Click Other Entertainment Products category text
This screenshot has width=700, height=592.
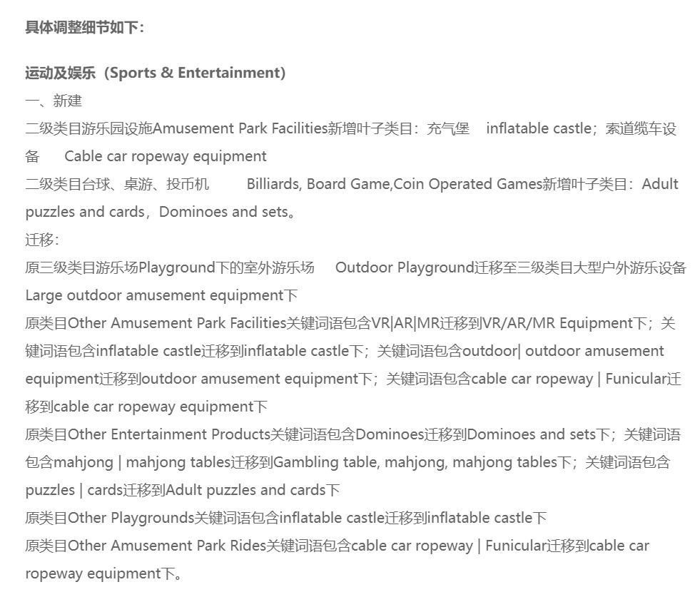click(x=168, y=434)
